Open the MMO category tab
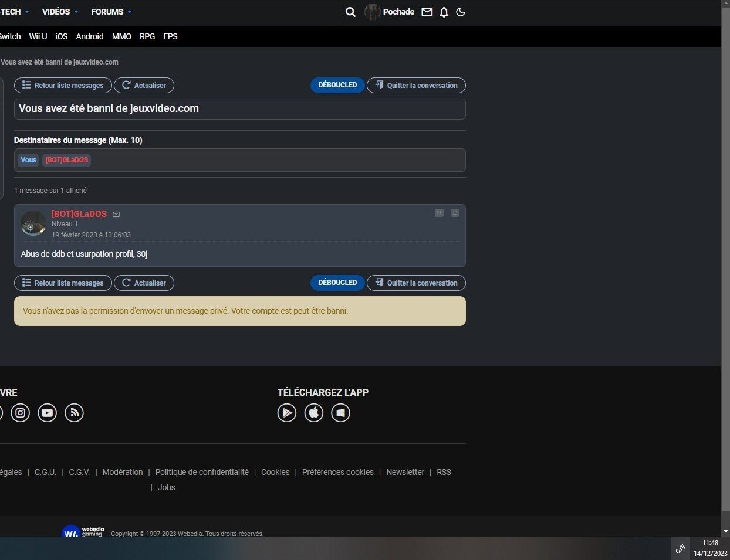The image size is (730, 560). click(121, 36)
